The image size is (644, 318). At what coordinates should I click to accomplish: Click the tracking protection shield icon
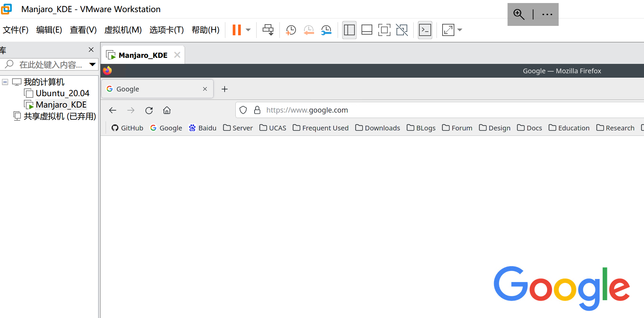pyautogui.click(x=243, y=110)
